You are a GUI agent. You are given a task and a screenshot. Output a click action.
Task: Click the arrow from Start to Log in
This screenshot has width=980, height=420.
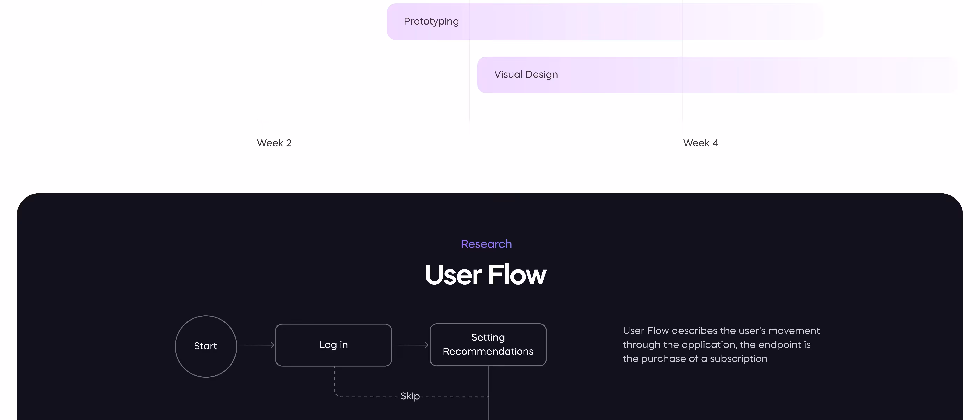coord(256,345)
